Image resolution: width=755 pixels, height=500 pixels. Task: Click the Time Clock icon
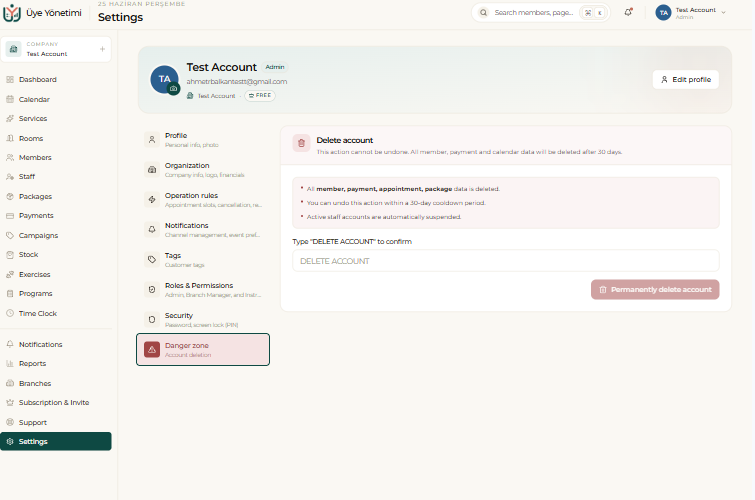coord(10,313)
